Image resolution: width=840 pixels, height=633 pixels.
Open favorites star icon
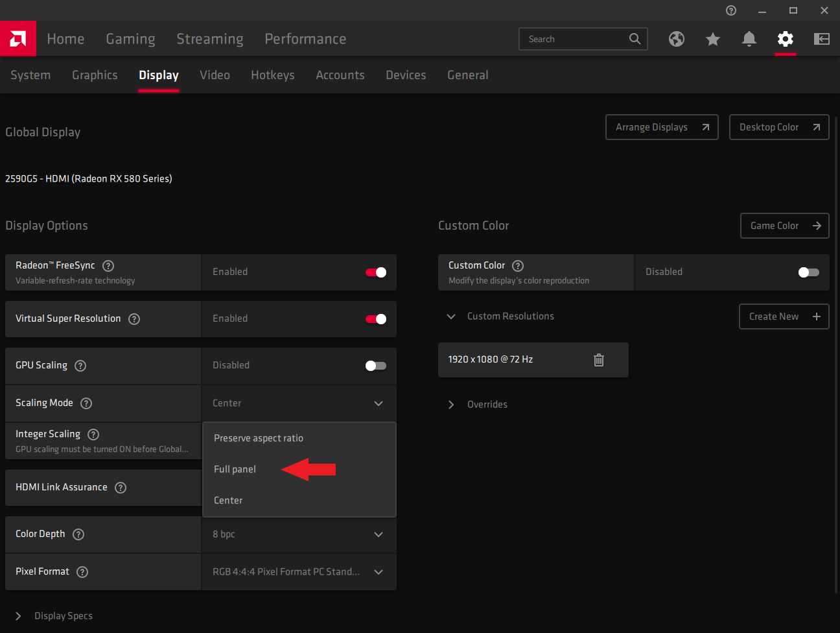coord(713,39)
